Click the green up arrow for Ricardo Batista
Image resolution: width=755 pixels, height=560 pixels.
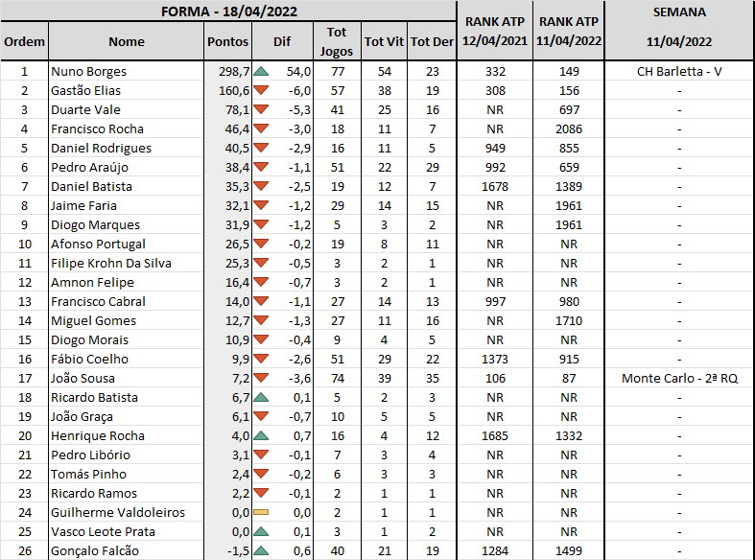tap(261, 397)
